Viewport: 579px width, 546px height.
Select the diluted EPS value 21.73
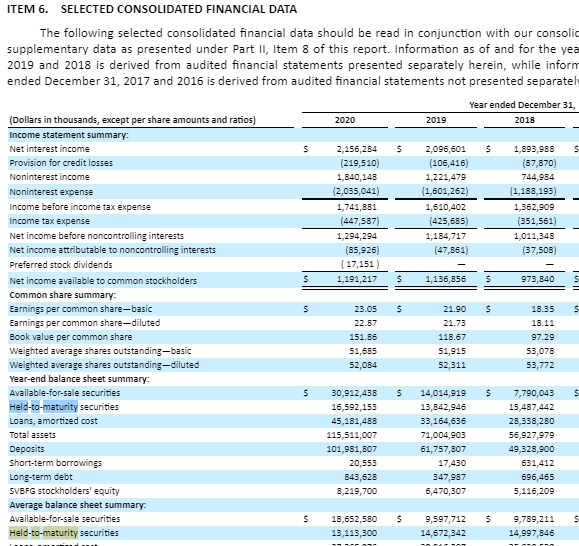coord(455,323)
